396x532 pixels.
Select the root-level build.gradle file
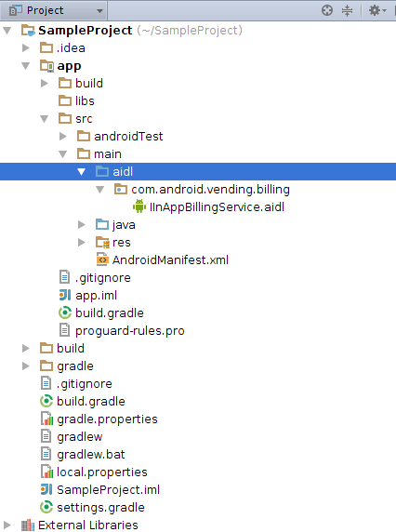pyautogui.click(x=91, y=402)
